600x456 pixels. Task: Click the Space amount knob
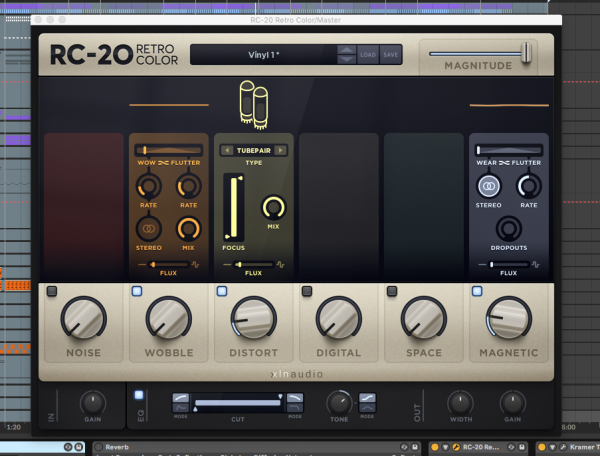424,319
